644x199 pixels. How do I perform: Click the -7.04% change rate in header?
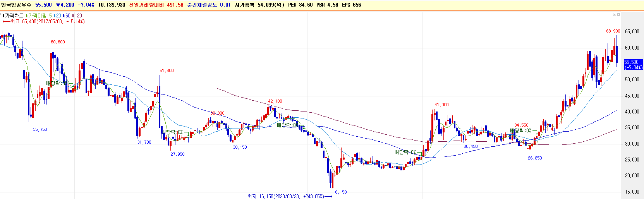[86, 5]
